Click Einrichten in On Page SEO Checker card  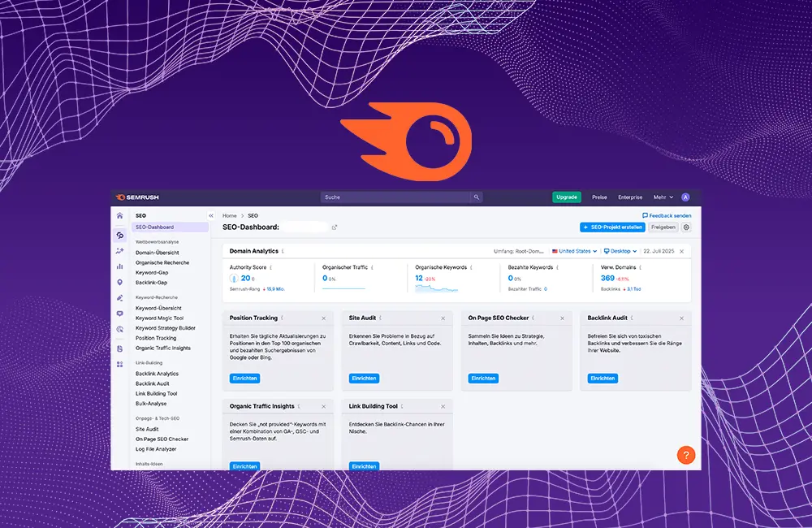(483, 379)
